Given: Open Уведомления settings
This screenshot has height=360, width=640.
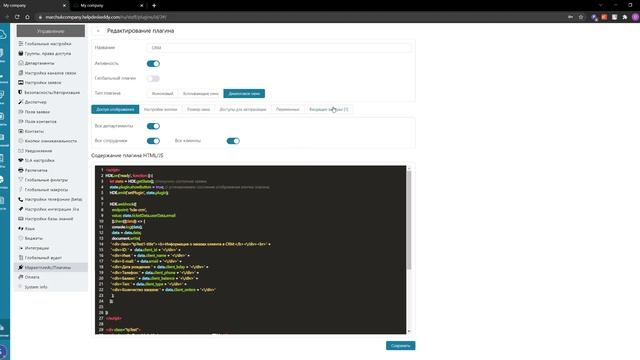Looking at the screenshot, I should point(38,151).
